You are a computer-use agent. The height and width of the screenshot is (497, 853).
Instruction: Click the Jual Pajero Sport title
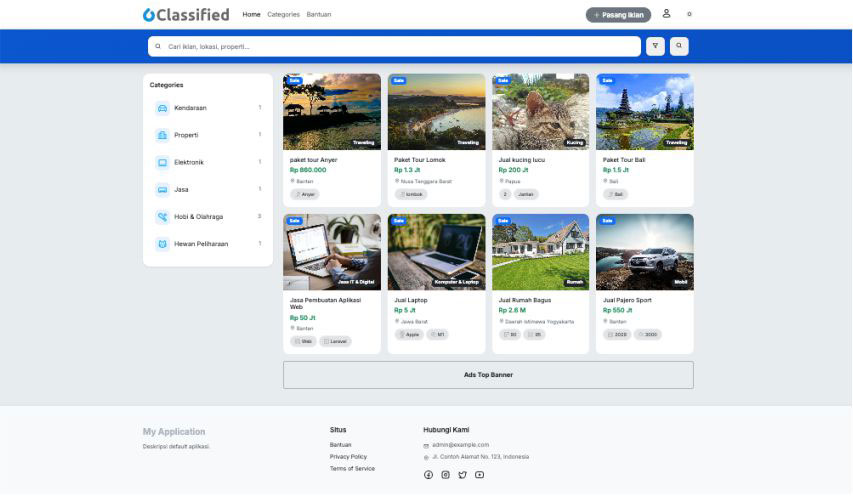coord(627,300)
